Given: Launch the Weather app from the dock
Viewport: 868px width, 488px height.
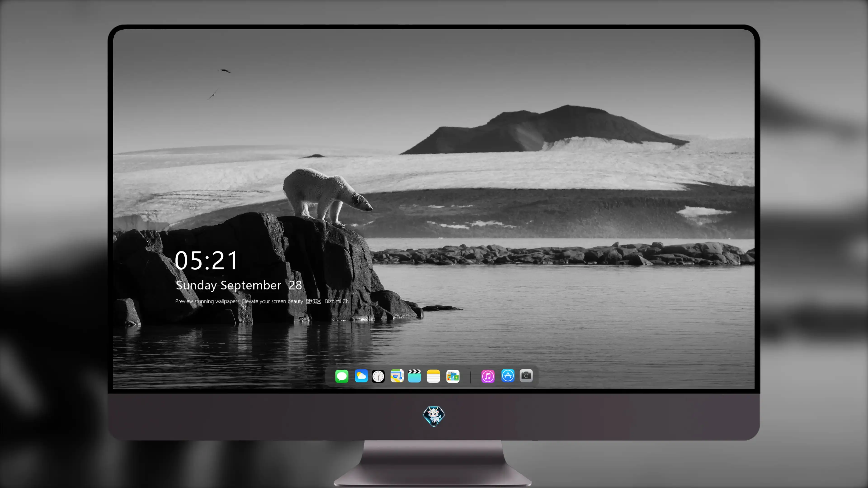Looking at the screenshot, I should 361,376.
